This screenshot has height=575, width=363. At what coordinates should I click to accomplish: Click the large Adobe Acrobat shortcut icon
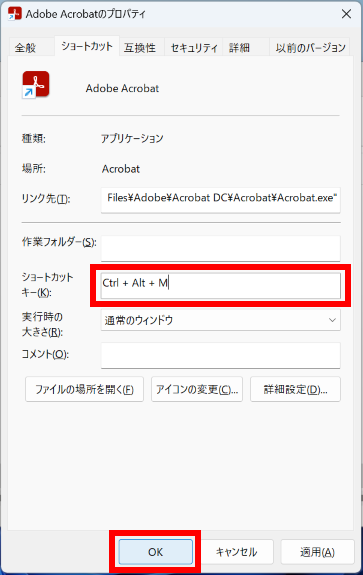(x=36, y=85)
